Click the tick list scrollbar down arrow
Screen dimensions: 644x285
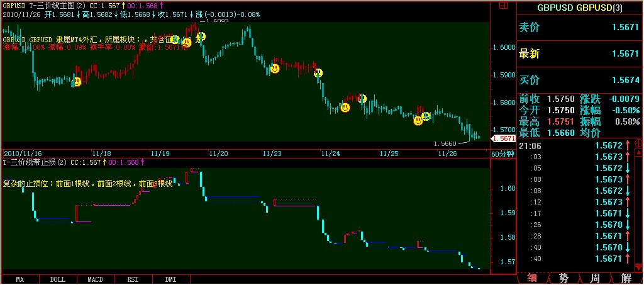[640, 268]
